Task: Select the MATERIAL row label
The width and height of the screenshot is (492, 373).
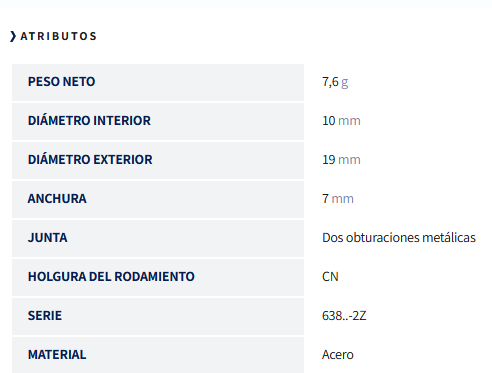Action: point(57,355)
